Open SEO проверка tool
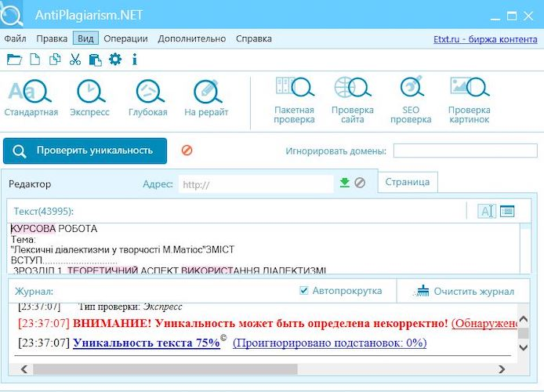544x392 pixels. (x=411, y=100)
